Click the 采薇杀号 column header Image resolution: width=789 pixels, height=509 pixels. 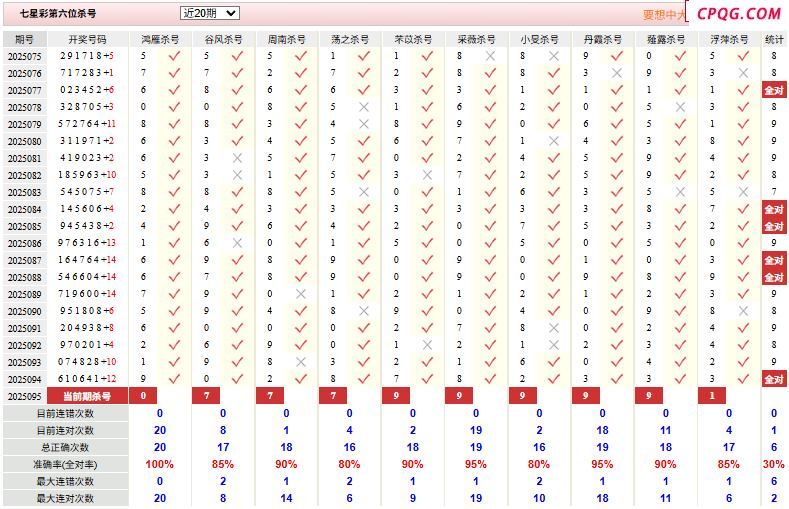click(476, 39)
